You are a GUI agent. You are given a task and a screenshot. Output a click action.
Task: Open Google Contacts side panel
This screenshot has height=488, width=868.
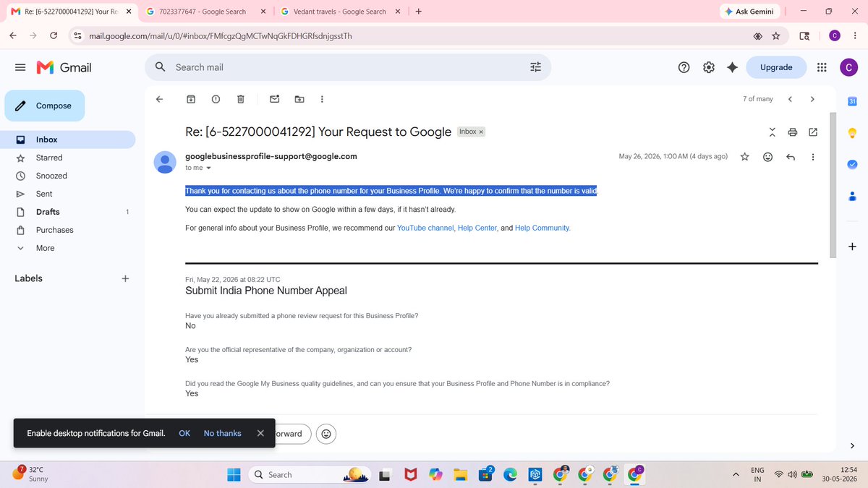pos(852,196)
